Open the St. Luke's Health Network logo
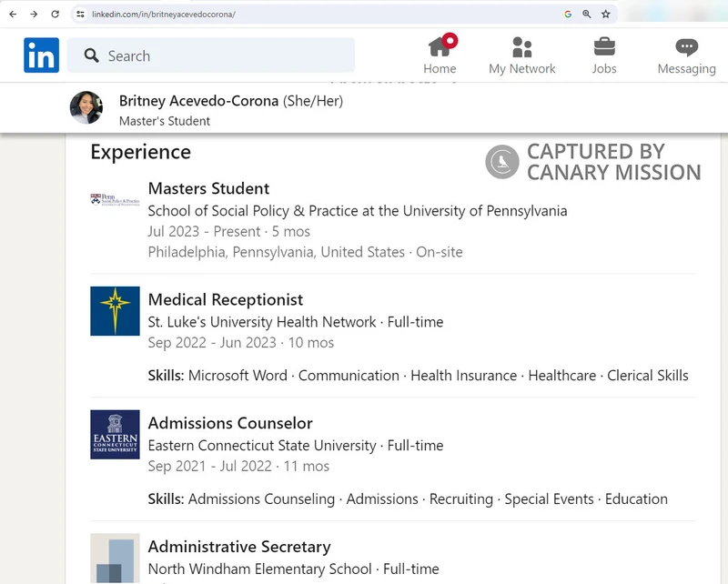 tap(116, 311)
